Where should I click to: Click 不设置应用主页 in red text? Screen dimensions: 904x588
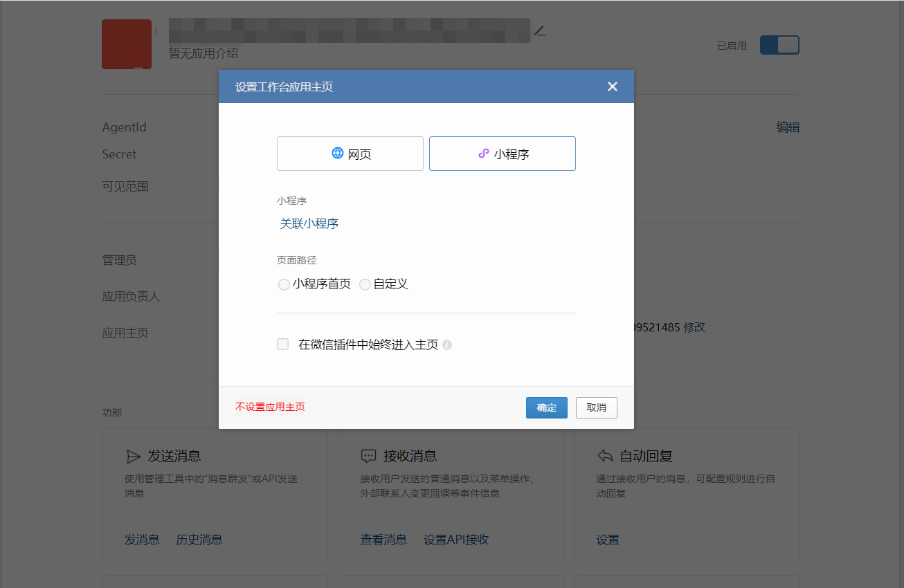click(x=270, y=407)
